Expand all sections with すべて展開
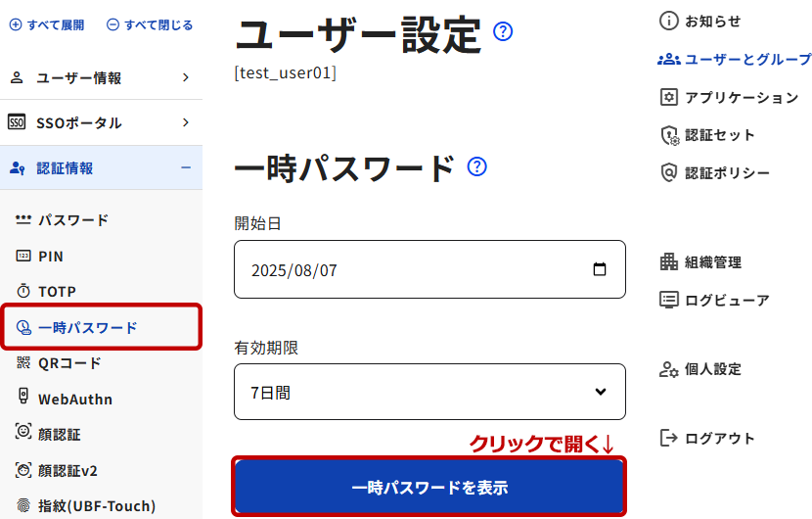This screenshot has width=812, height=519. [x=46, y=24]
